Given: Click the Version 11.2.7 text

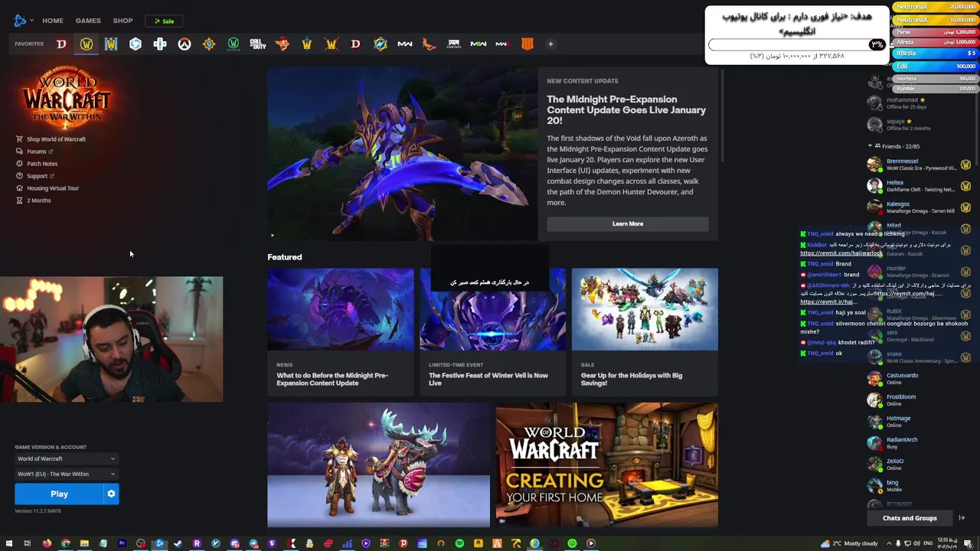Looking at the screenshot, I should tap(38, 511).
